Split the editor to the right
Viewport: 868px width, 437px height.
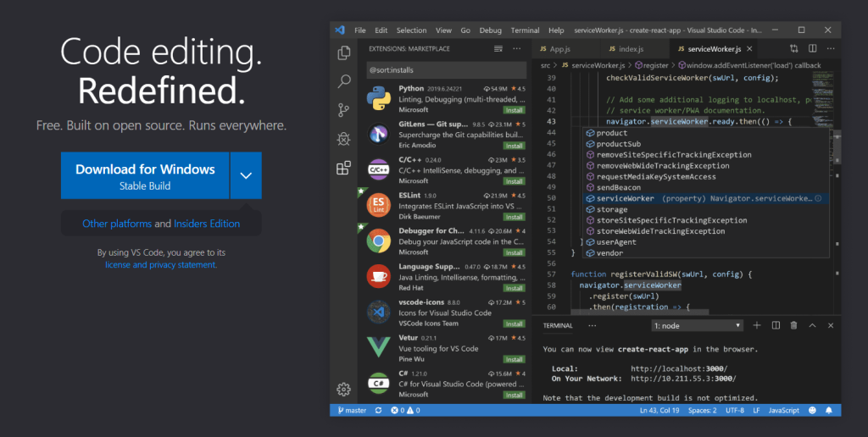point(812,48)
